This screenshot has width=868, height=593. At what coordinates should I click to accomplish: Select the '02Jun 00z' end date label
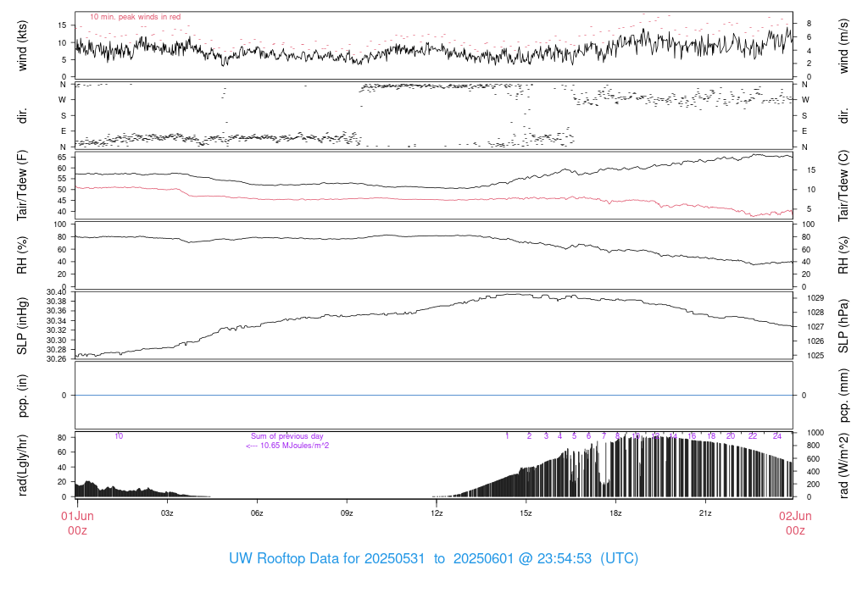pos(794,523)
